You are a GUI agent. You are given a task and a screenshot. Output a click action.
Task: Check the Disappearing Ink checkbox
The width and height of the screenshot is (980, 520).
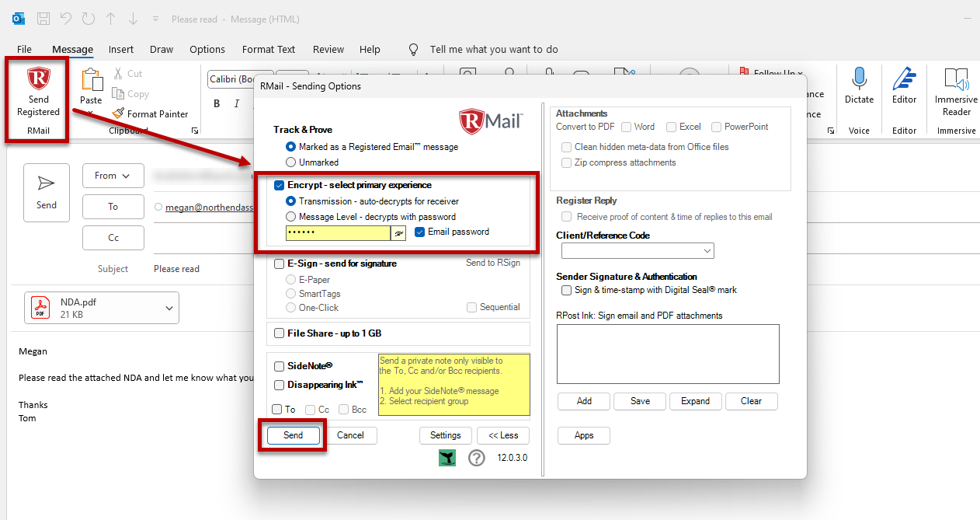(x=280, y=385)
